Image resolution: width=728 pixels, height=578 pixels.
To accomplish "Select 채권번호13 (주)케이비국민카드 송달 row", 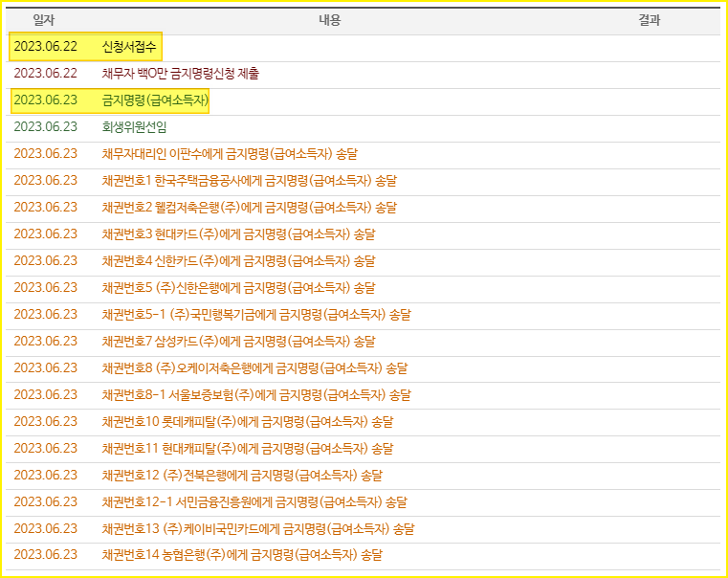I will pyautogui.click(x=364, y=529).
